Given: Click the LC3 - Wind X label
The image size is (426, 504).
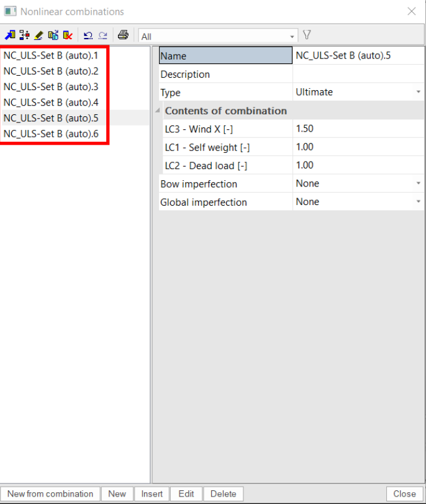Looking at the screenshot, I should pyautogui.click(x=199, y=129).
